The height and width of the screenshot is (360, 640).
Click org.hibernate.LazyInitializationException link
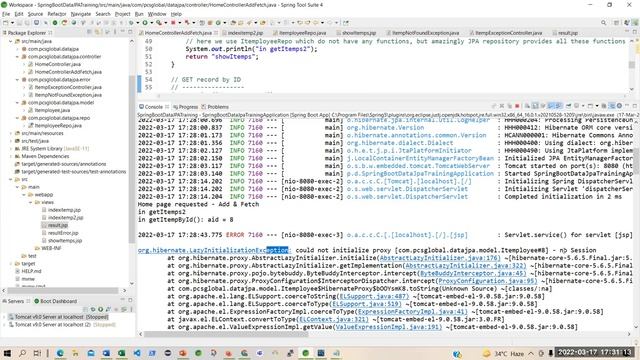pyautogui.click(x=215, y=250)
